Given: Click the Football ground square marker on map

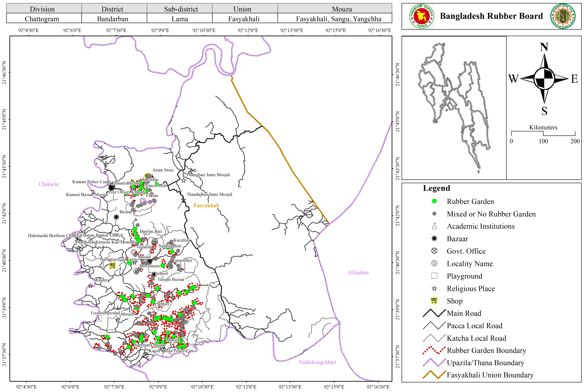Looking at the screenshot, I should tap(99, 318).
